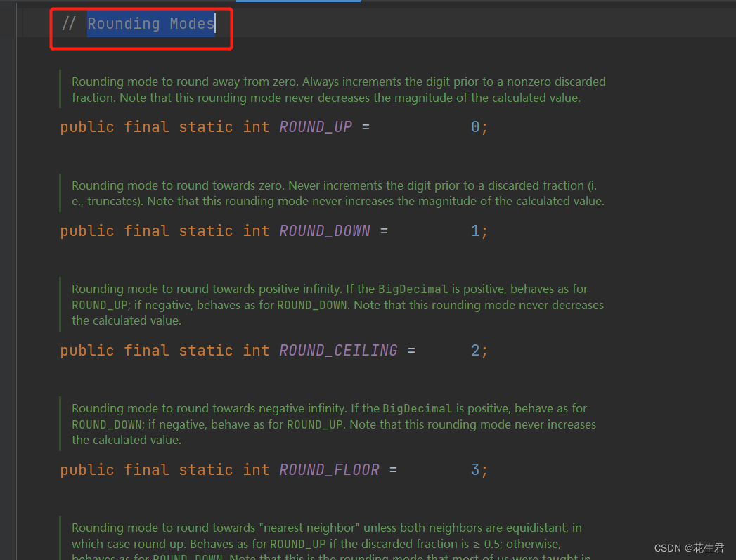Click the ROUND_FLOOR constant name
This screenshot has width=736, height=560.
[x=329, y=469]
